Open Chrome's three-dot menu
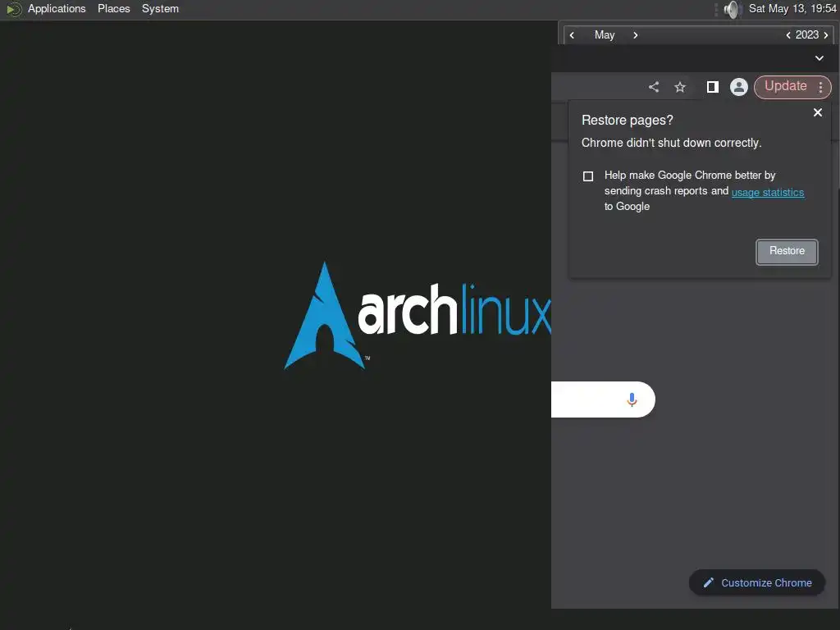Image resolution: width=840 pixels, height=630 pixels. pos(820,87)
